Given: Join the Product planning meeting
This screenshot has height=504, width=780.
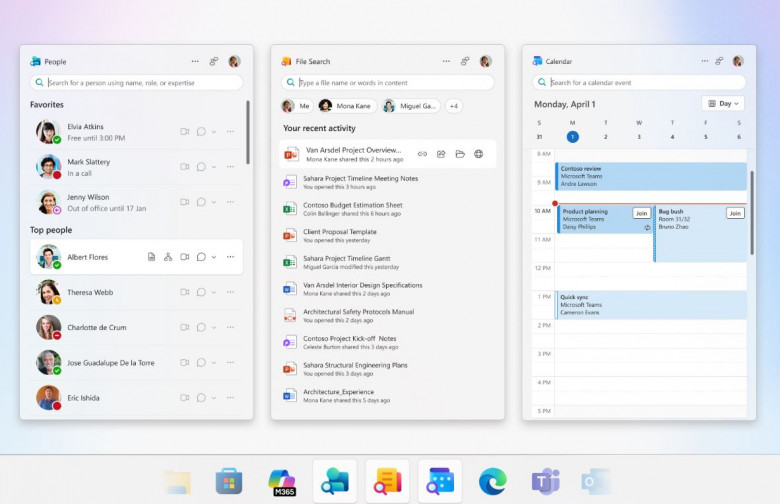Looking at the screenshot, I should [641, 213].
